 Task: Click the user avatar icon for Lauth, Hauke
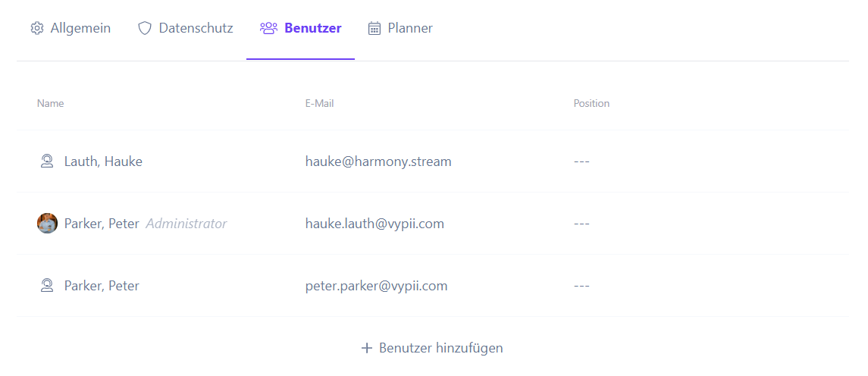[47, 161]
